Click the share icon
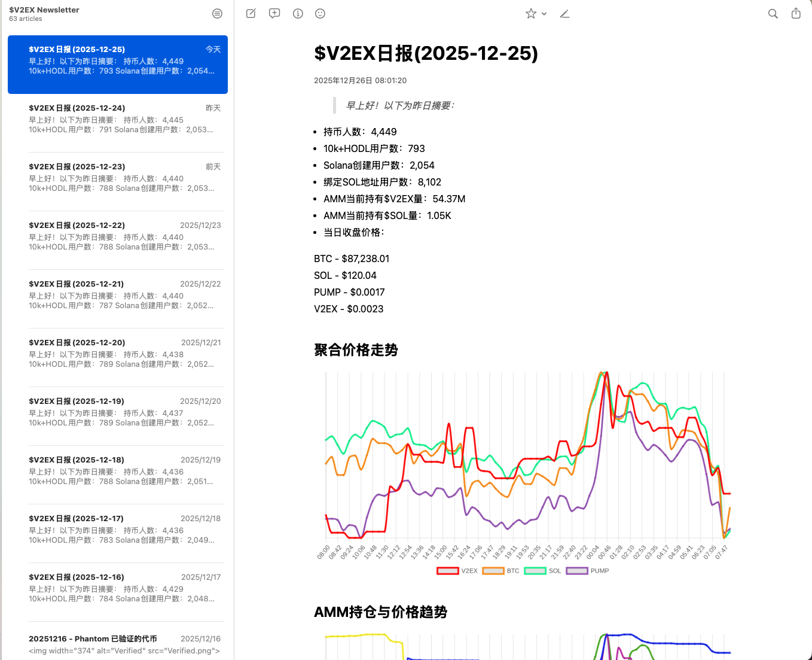The image size is (812, 660). click(796, 13)
